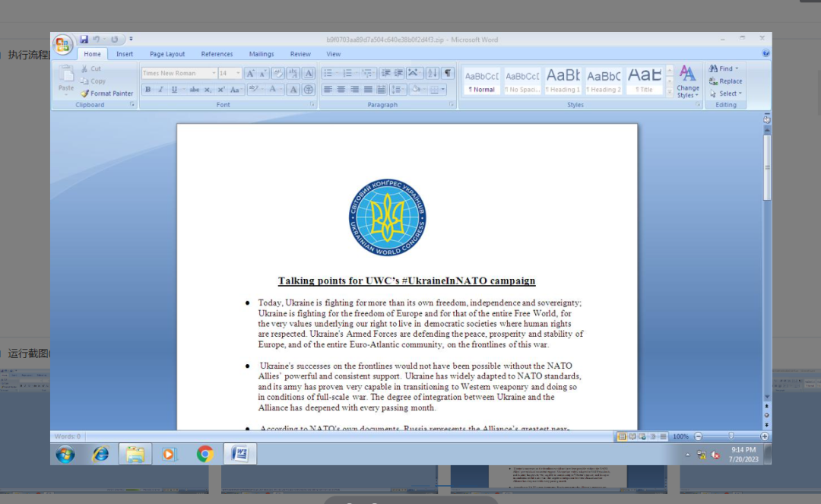Click the Office Button orb
Image resolution: width=821 pixels, height=504 pixels.
63,44
